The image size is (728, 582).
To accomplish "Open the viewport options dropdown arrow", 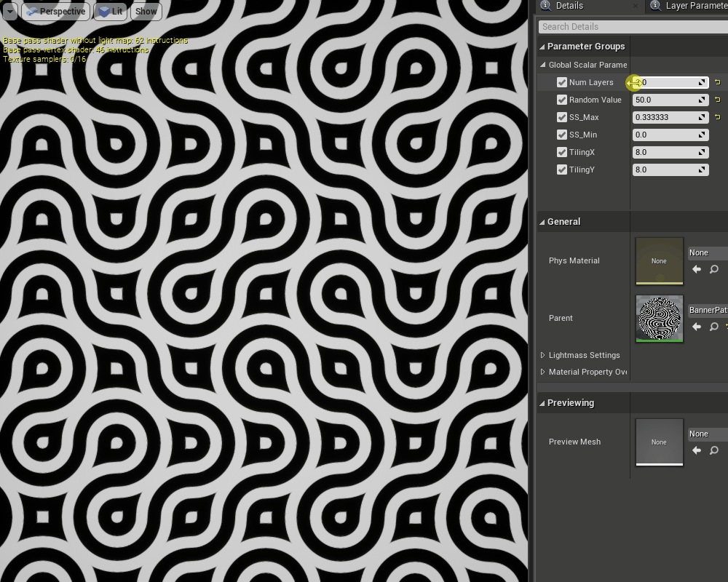I will (9, 11).
